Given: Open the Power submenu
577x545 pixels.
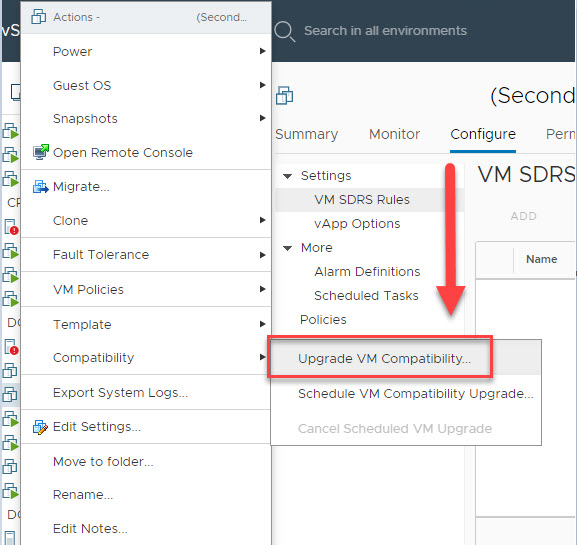Looking at the screenshot, I should 146,51.
